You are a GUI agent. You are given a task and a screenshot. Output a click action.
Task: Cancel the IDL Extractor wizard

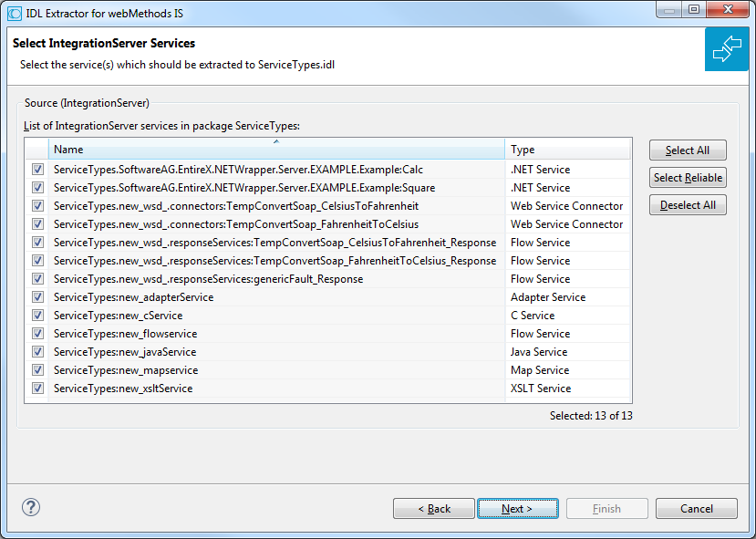(x=696, y=509)
